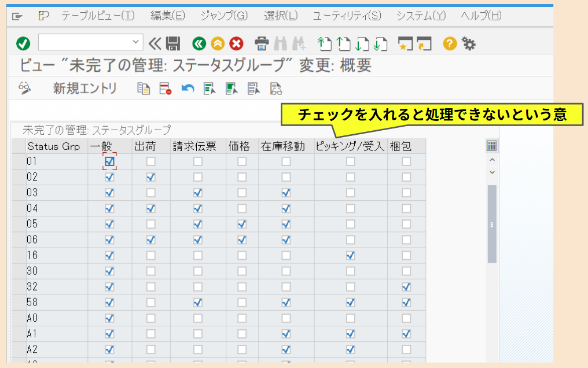Click the Copy As icon
This screenshot has height=368, width=588.
(144, 89)
